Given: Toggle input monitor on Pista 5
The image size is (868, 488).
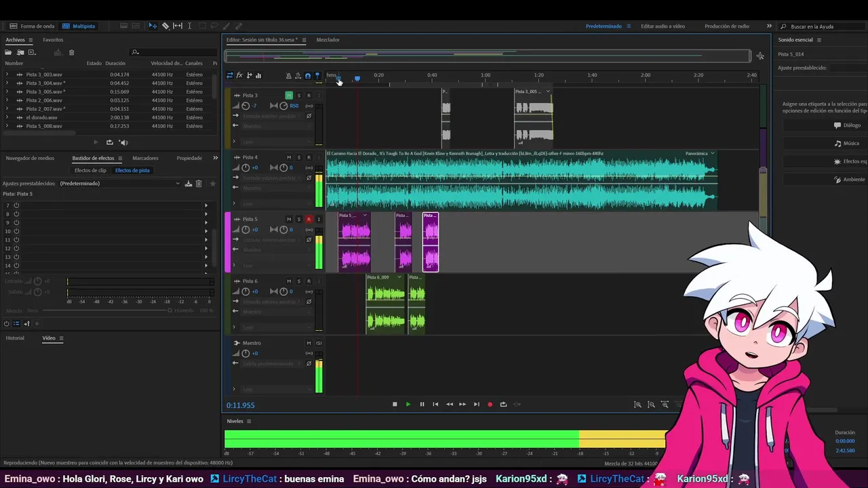Looking at the screenshot, I should point(319,219).
